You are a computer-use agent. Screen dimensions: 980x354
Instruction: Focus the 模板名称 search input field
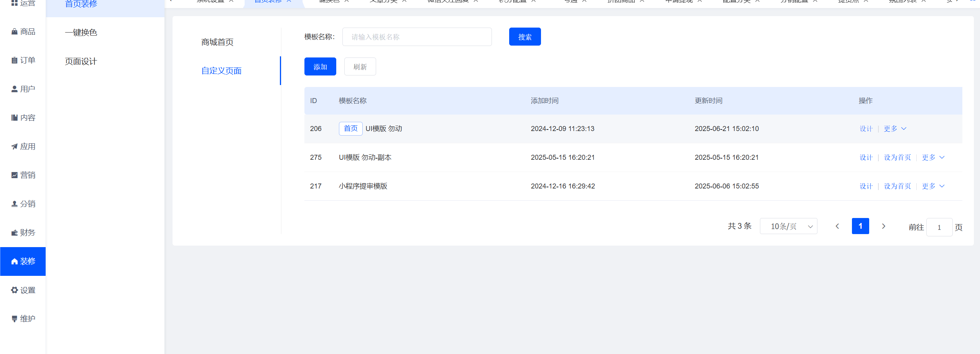417,37
